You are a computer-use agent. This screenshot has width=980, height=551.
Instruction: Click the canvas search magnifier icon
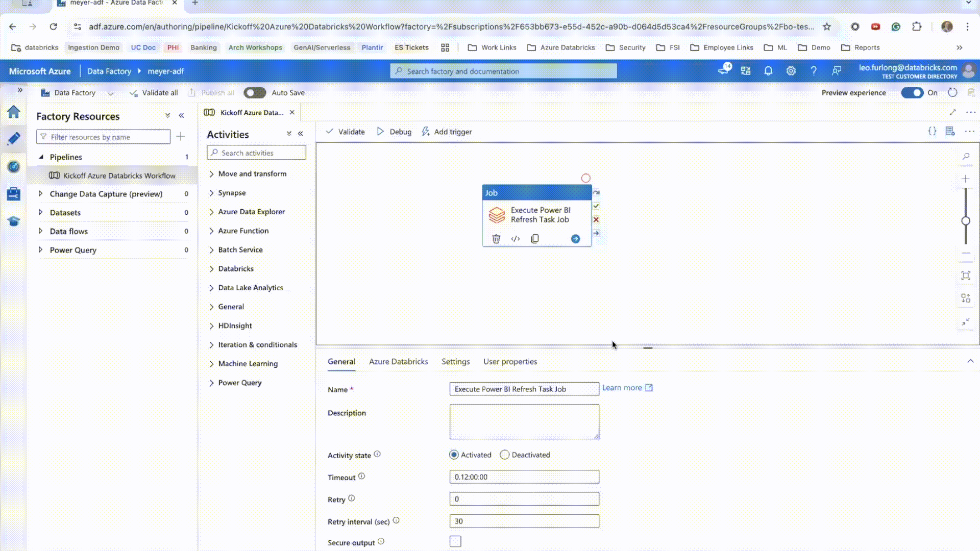(x=966, y=157)
